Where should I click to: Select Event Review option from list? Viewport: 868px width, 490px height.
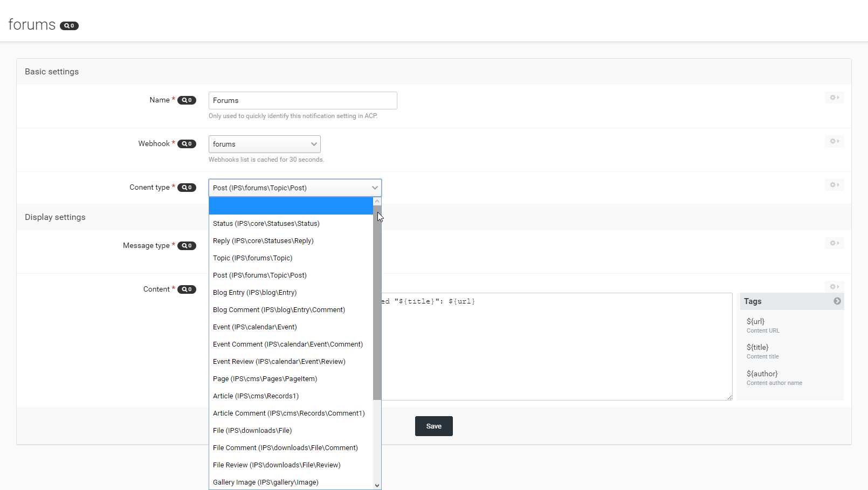click(279, 362)
